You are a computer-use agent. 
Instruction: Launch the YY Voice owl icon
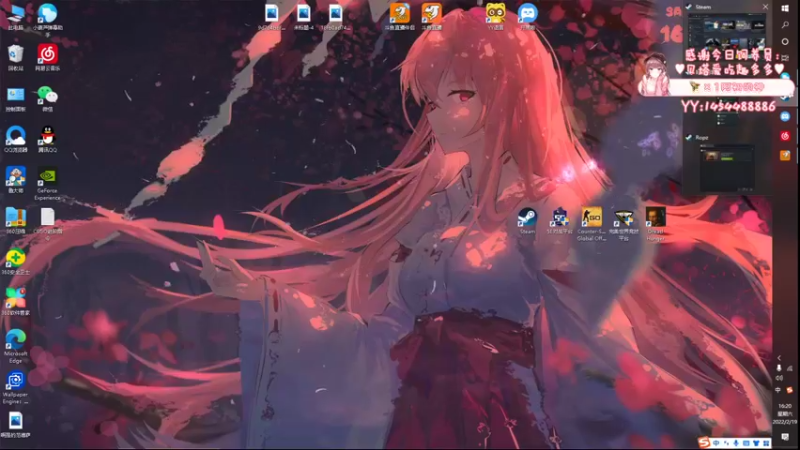(x=495, y=16)
